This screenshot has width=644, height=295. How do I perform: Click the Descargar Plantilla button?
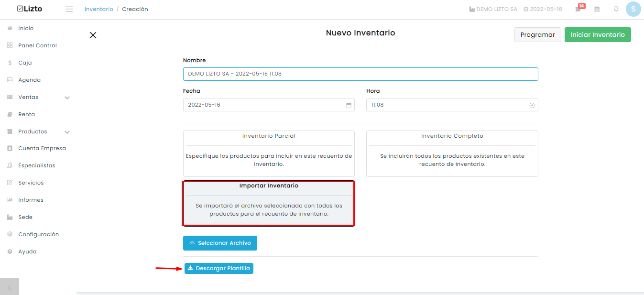click(x=219, y=268)
